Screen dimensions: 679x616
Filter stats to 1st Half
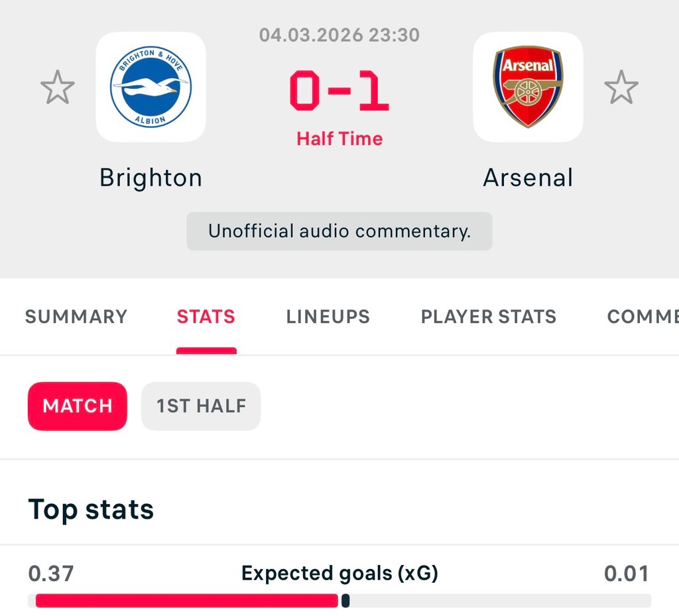tap(201, 406)
